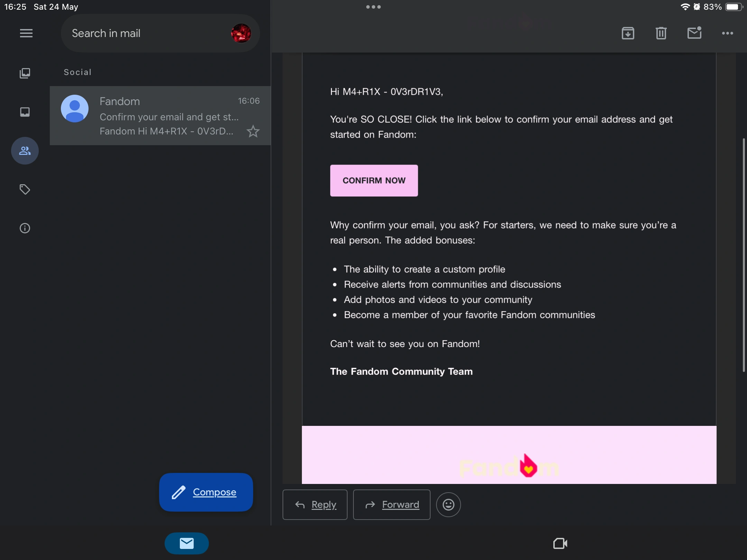This screenshot has width=747, height=560.
Task: Open All inboxes sidebar icon
Action: 25,73
